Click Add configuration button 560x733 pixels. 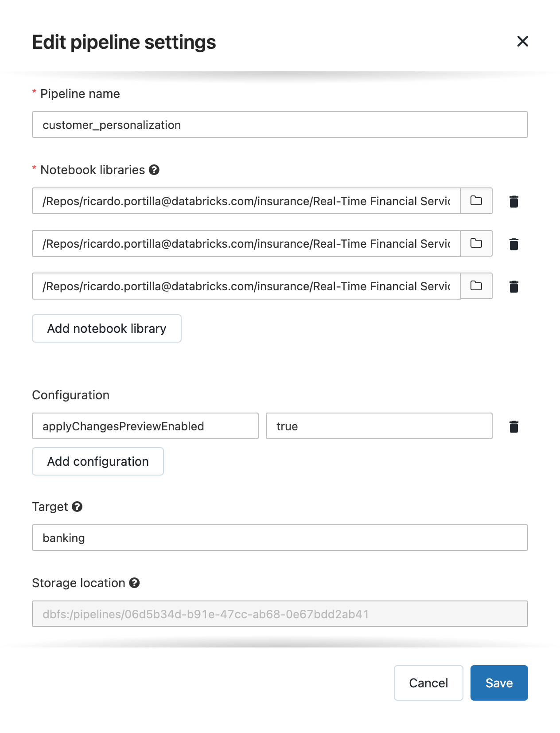(x=98, y=461)
